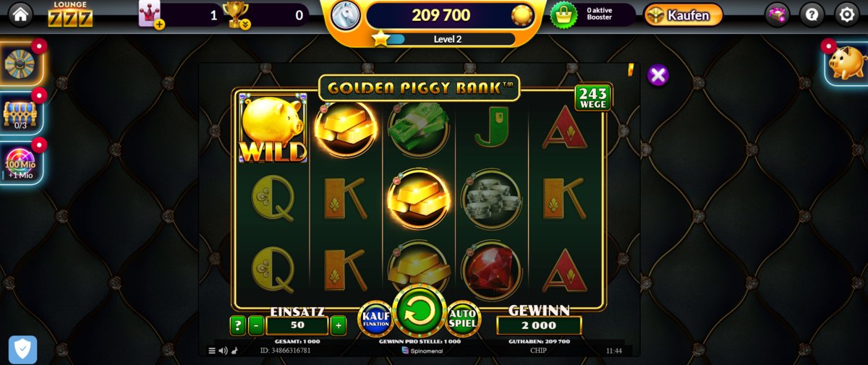Expand the trophy ranking arrow

pyautogui.click(x=245, y=24)
